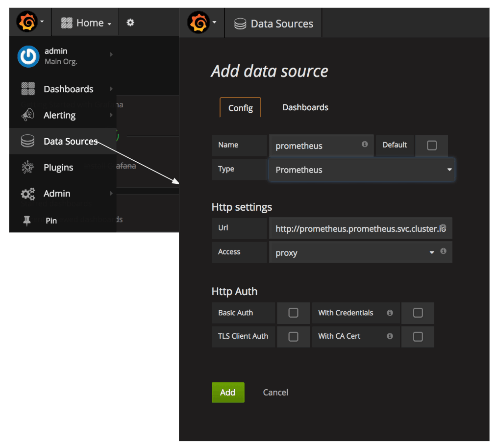
Task: Click the admin user avatar icon
Action: click(x=28, y=56)
